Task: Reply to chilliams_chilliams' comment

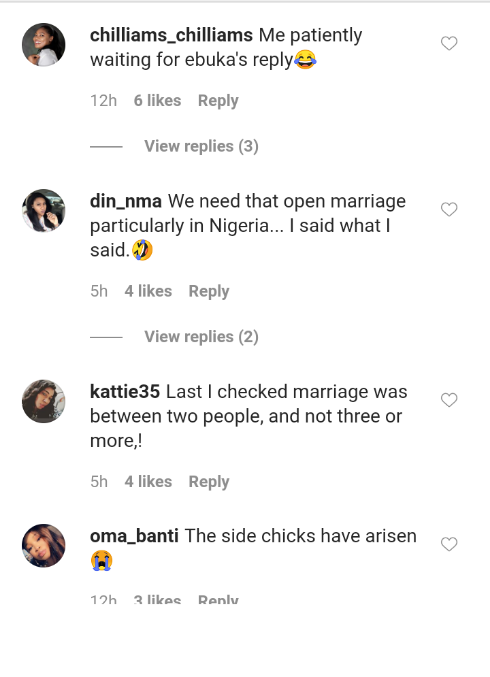Action: 218,101
